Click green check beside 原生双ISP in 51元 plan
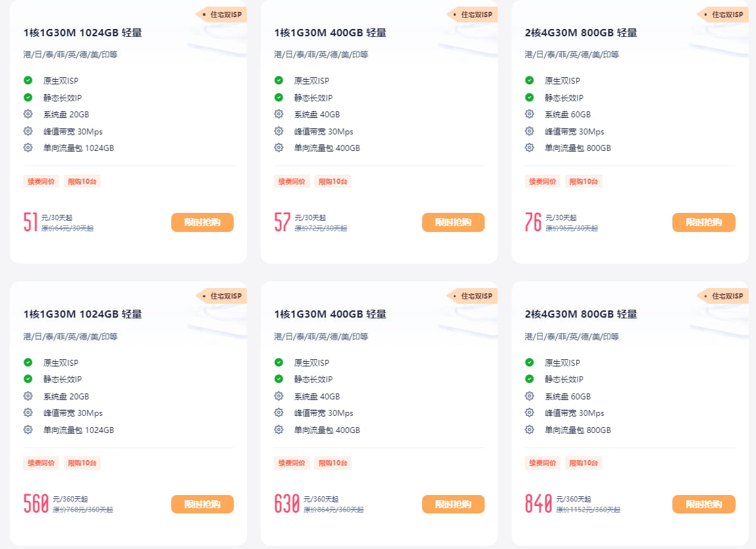 click(x=28, y=80)
